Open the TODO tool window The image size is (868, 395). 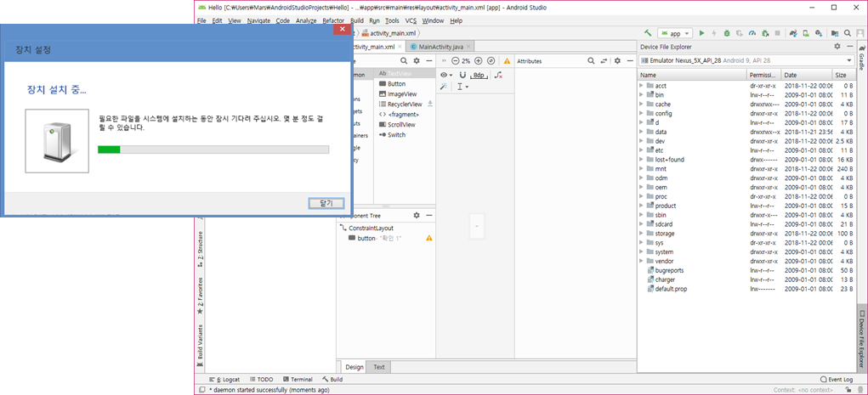pyautogui.click(x=261, y=380)
